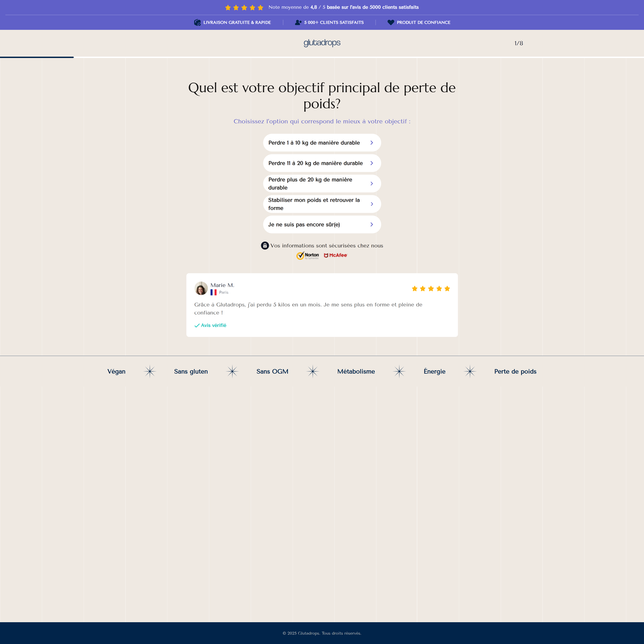Click the five-star rating in top banner
Viewport: 644px width, 644px height.
point(244,7)
